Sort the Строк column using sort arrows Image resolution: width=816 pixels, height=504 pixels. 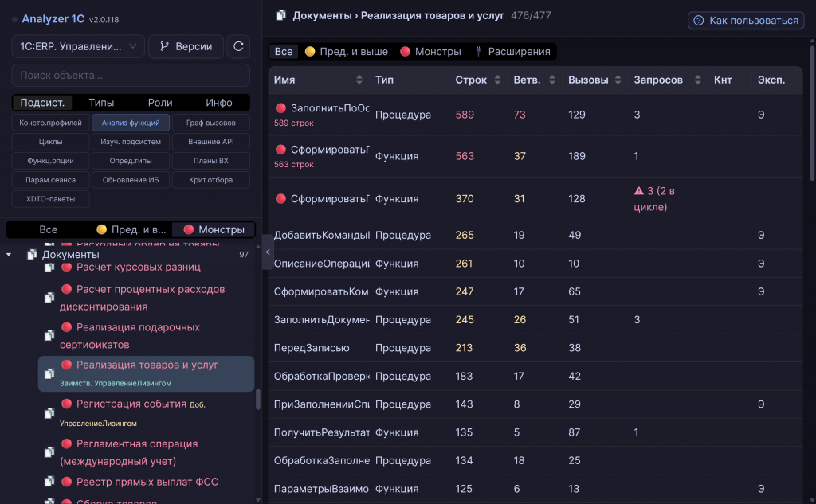point(497,80)
